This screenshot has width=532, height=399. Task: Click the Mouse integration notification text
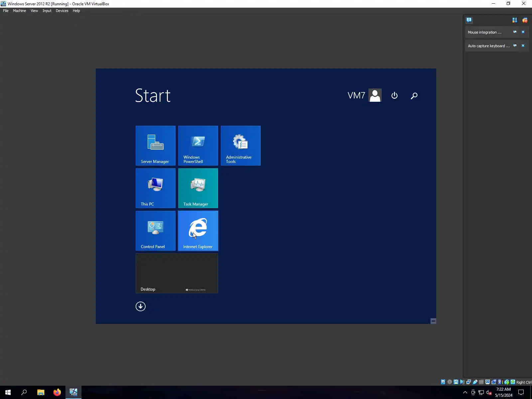484,32
